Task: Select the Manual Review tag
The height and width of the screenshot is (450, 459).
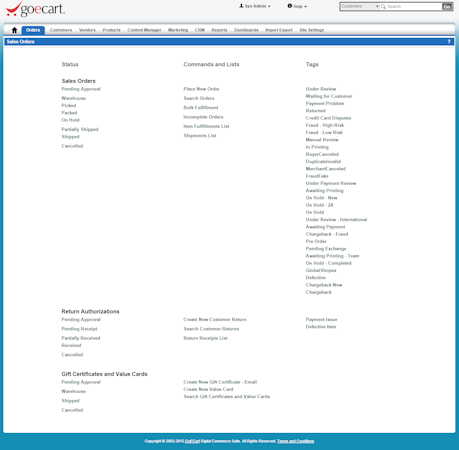Action: tap(322, 140)
